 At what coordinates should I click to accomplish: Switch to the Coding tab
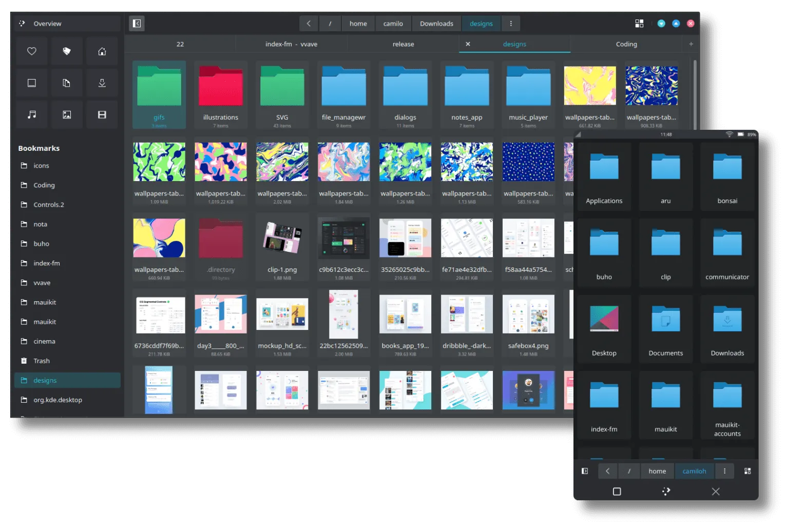click(626, 44)
